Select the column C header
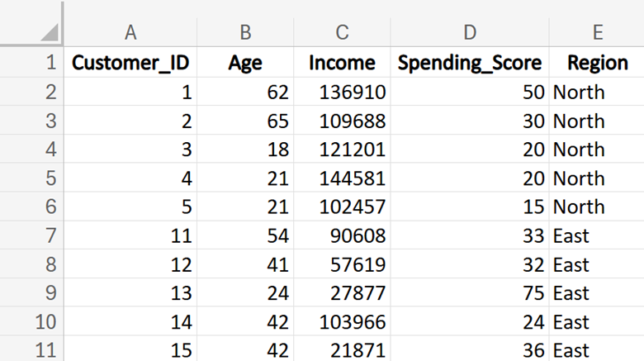Screen dimensions: 644x361 [342, 32]
